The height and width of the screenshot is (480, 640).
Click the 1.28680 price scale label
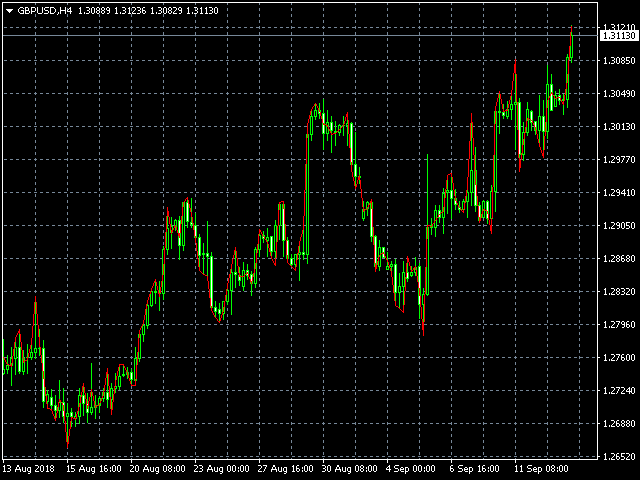pos(619,259)
